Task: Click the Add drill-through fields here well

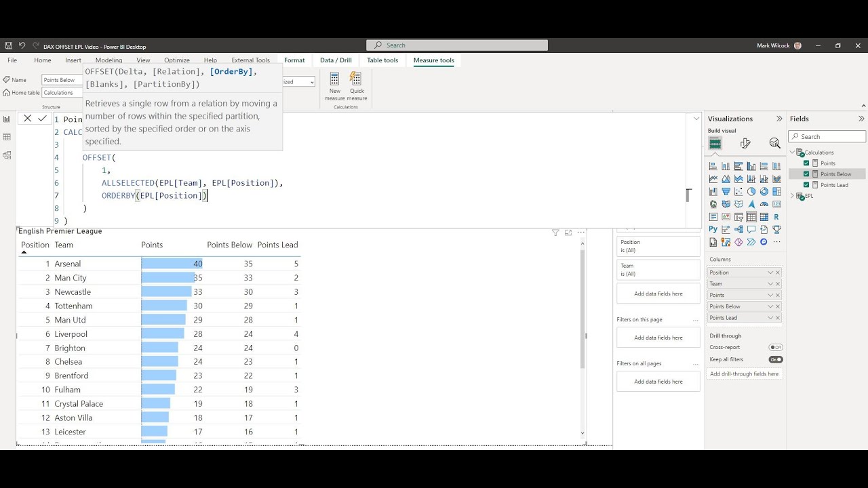Action: [x=745, y=374]
